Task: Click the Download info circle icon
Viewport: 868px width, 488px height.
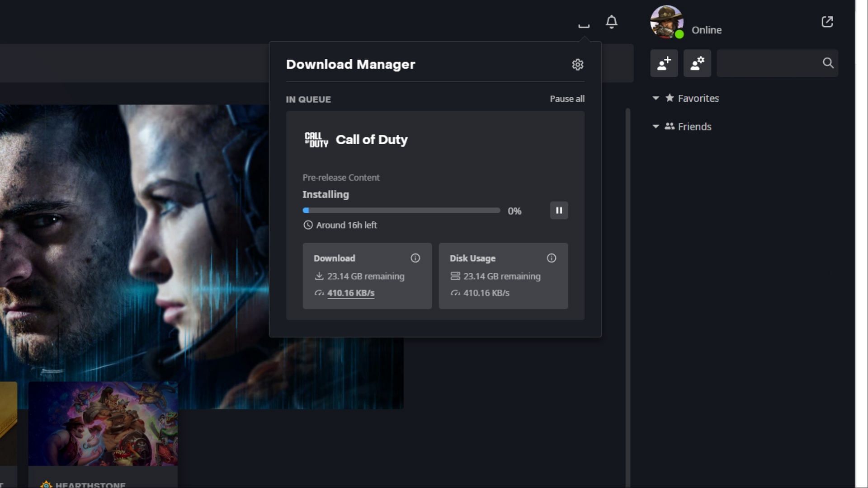Action: [415, 258]
